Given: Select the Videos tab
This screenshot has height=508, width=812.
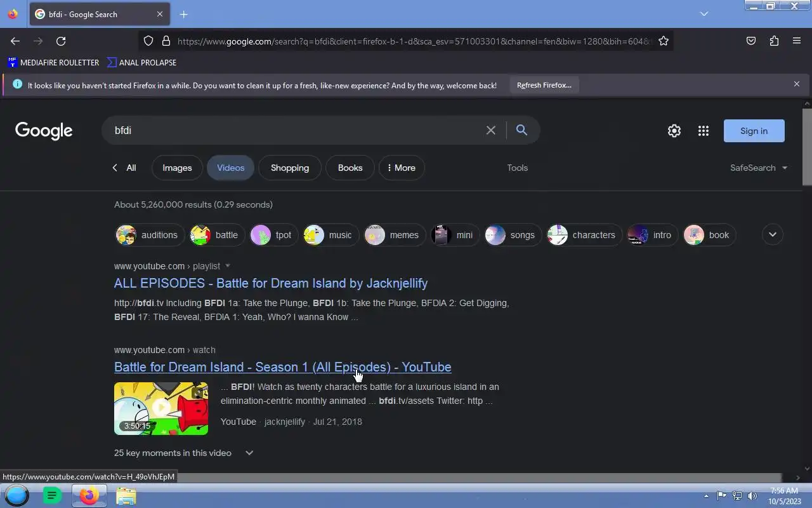Looking at the screenshot, I should 230,168.
